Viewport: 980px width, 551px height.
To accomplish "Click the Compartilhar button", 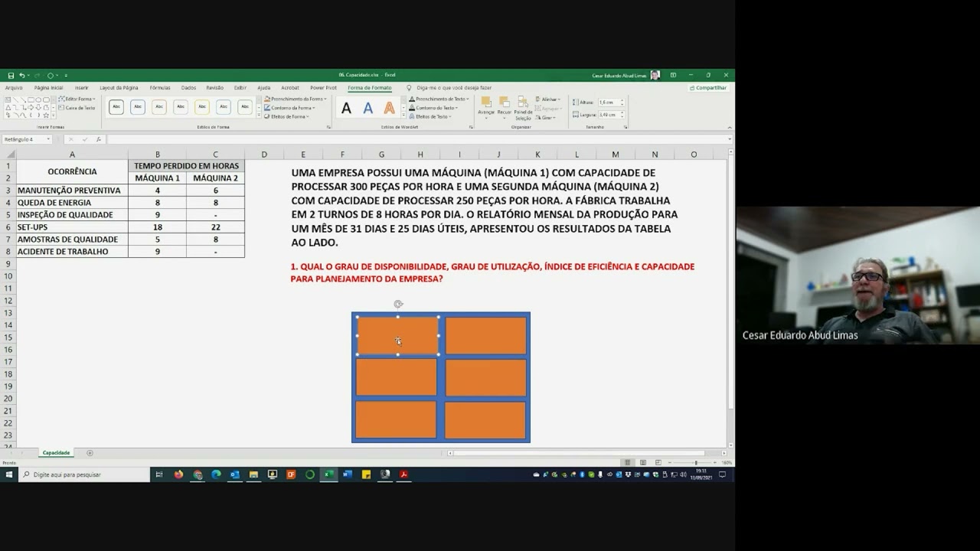I will pos(708,88).
